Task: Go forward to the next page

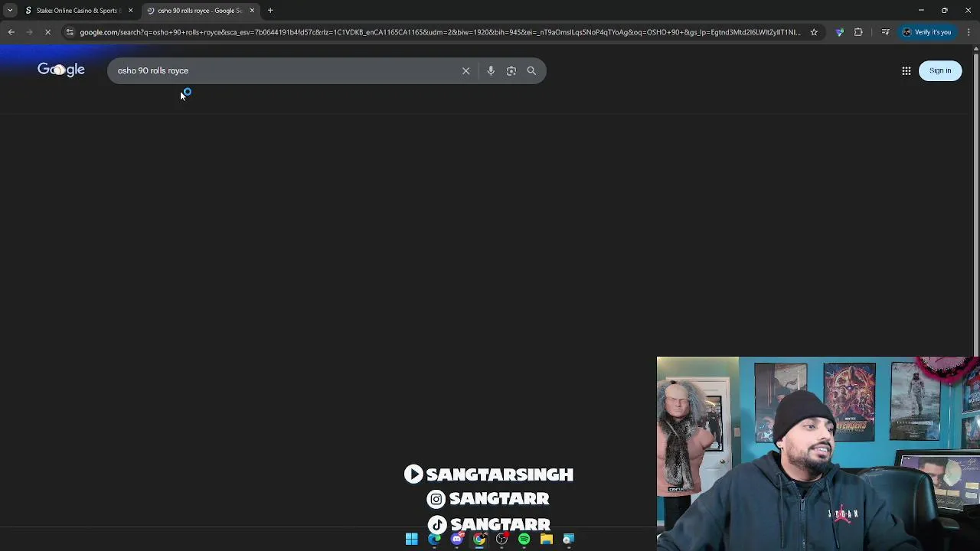Action: (x=29, y=32)
